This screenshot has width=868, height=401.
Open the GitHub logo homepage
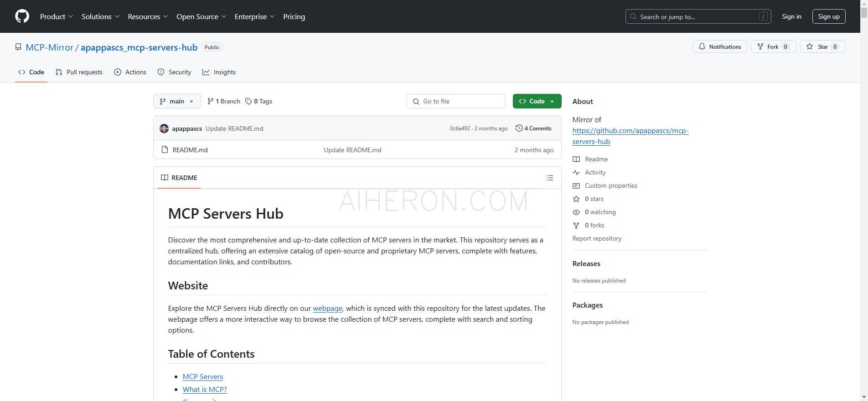tap(22, 16)
